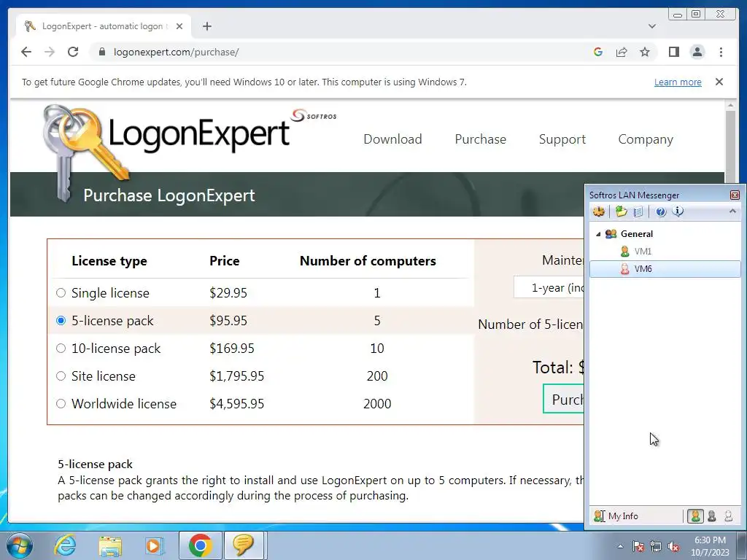
Task: Click the 2000 computers cell
Action: [377, 403]
